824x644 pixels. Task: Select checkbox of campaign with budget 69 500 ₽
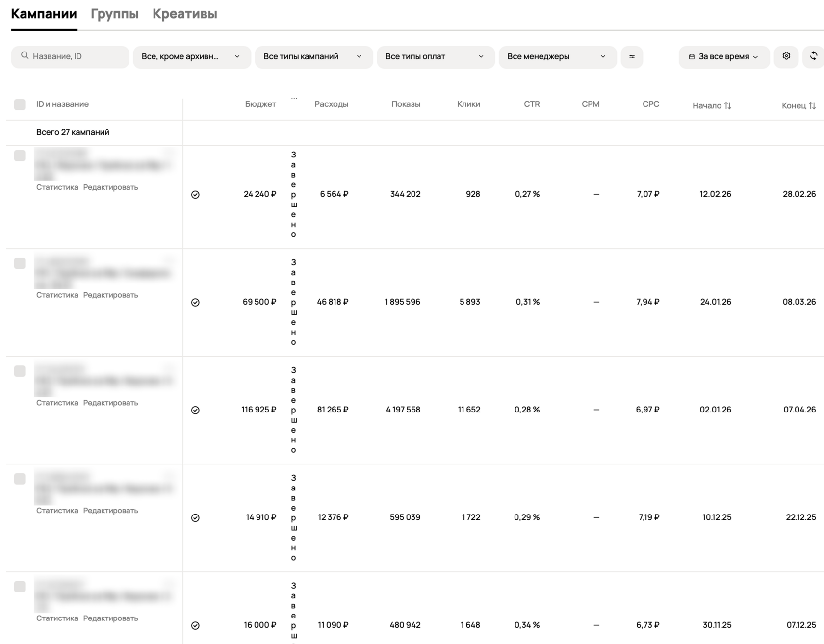(20, 263)
